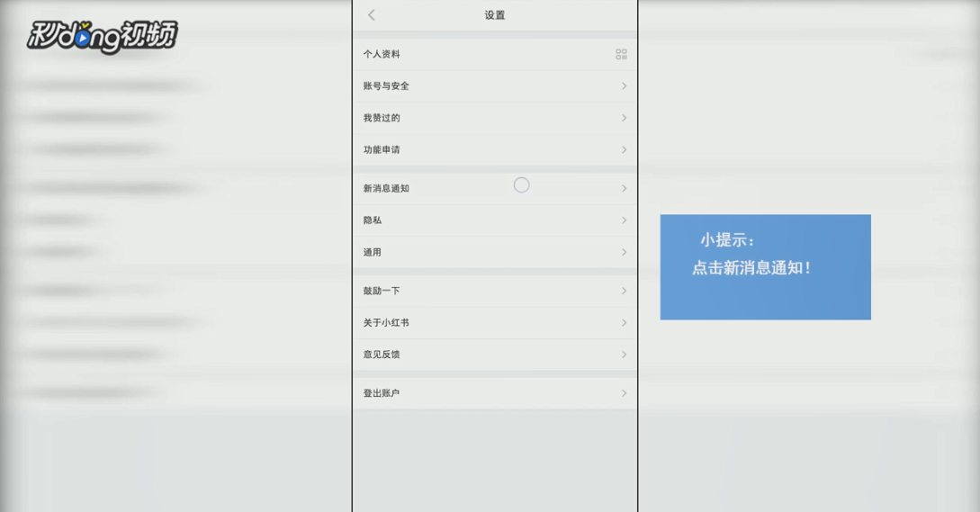Screen dimensions: 980x512
Task: Open 隐私 settings
Action: point(495,220)
